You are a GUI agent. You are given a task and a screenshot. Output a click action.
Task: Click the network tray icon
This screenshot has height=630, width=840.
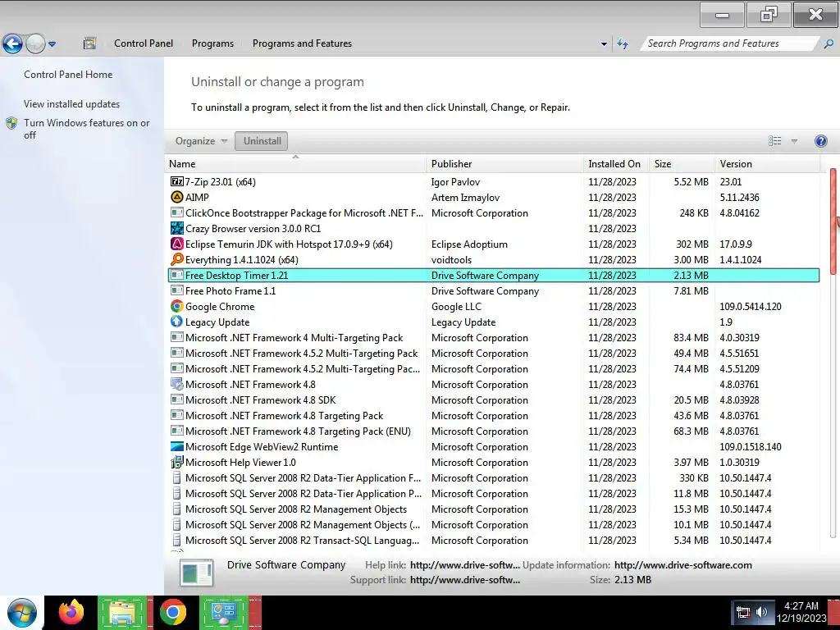point(743,612)
